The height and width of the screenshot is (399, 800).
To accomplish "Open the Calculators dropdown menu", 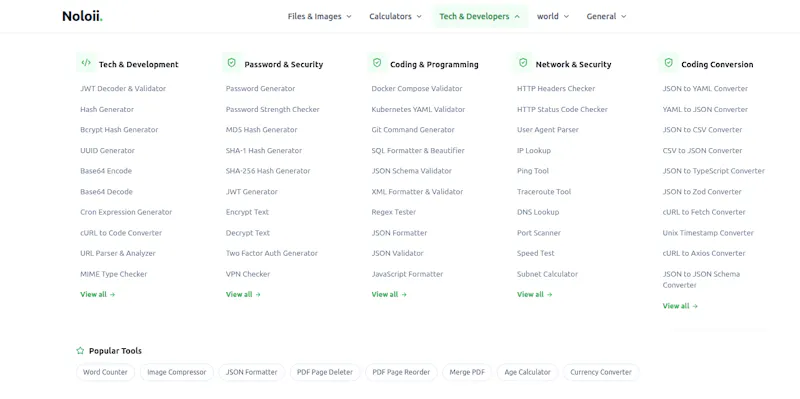I will 395,16.
